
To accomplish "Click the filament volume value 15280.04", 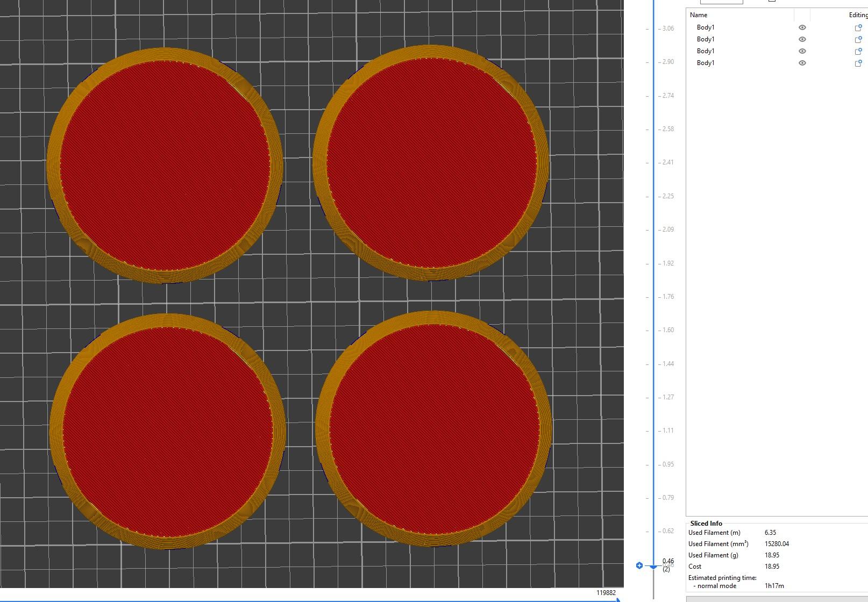I will point(777,544).
